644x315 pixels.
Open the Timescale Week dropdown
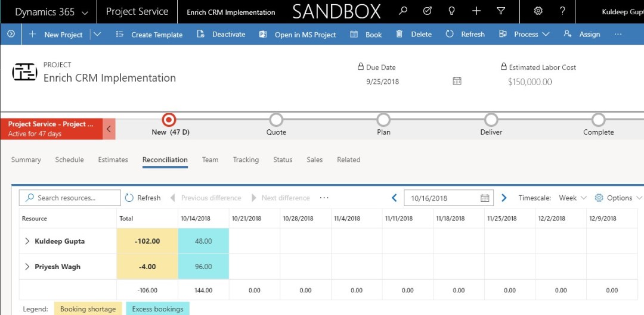click(x=572, y=198)
